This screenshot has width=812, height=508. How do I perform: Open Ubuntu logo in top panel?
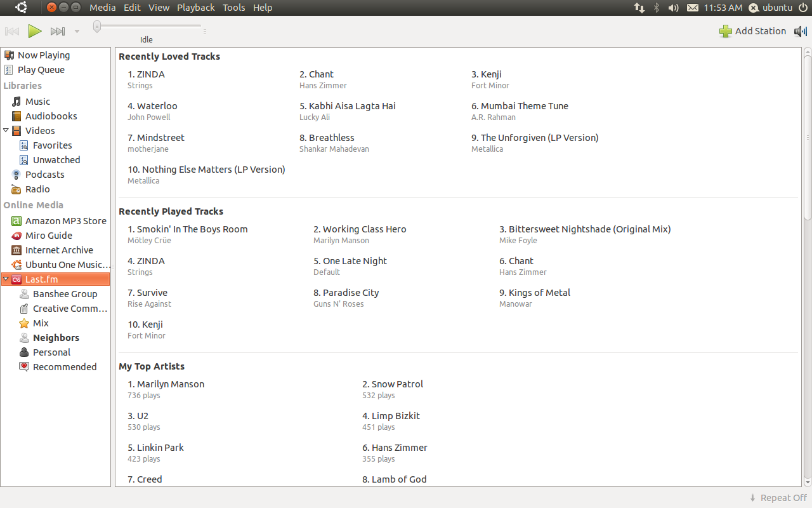[x=22, y=8]
